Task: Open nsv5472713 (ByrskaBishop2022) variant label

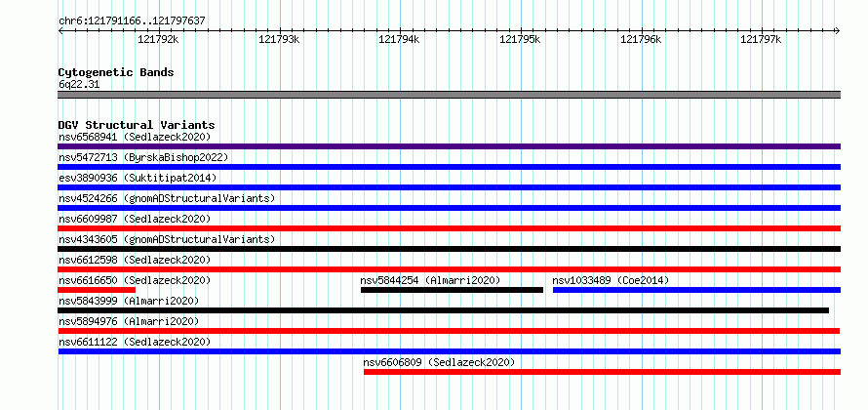Action: pyautogui.click(x=143, y=157)
